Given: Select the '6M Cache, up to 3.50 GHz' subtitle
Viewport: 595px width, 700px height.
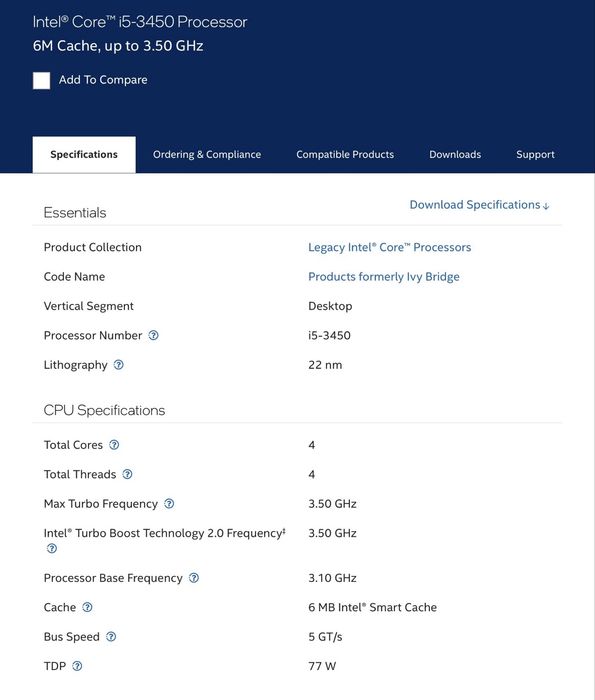Looking at the screenshot, I should point(118,46).
